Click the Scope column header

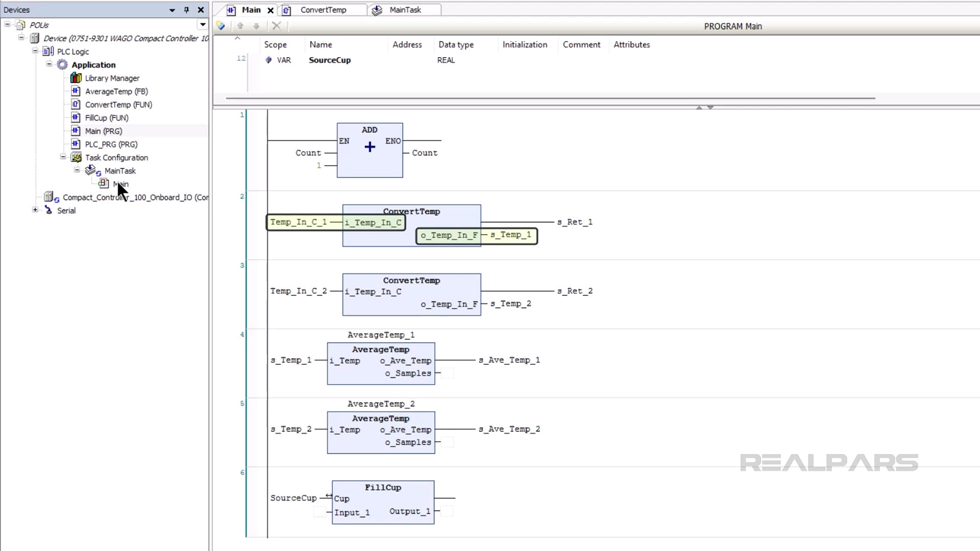click(276, 45)
